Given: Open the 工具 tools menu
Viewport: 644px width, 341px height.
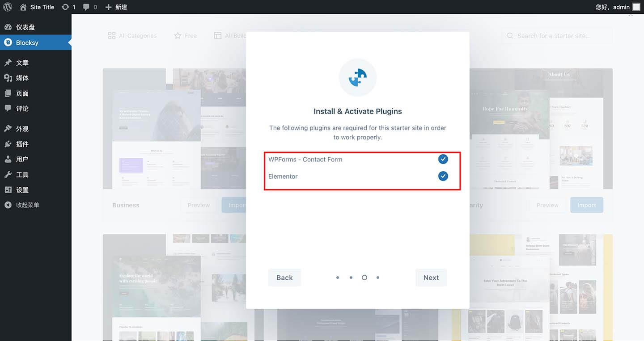Looking at the screenshot, I should click(36, 175).
